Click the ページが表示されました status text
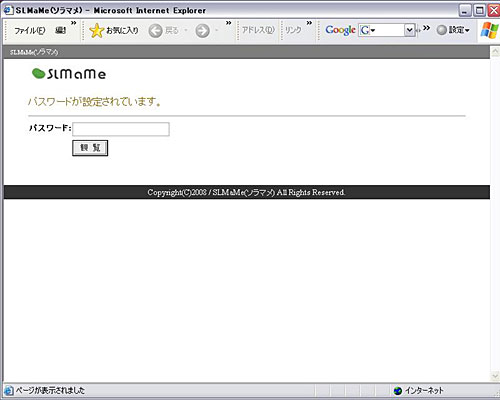The image size is (500, 400). 50,390
